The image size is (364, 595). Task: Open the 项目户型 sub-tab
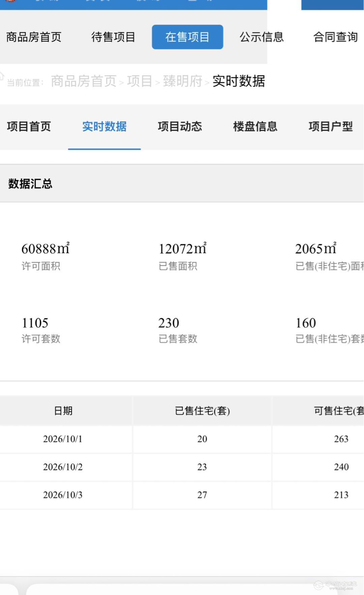click(331, 127)
